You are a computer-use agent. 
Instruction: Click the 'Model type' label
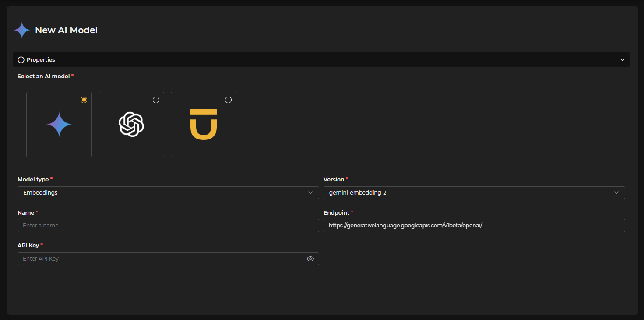33,179
